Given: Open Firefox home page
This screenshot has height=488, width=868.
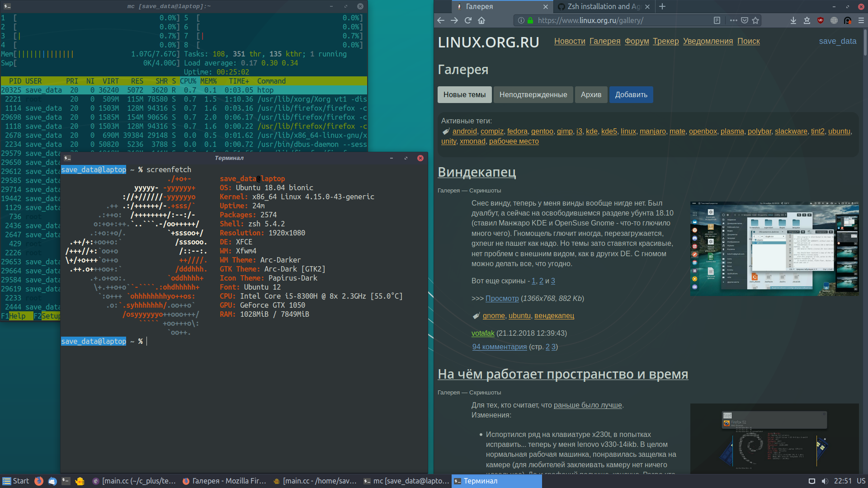Looking at the screenshot, I should point(481,20).
